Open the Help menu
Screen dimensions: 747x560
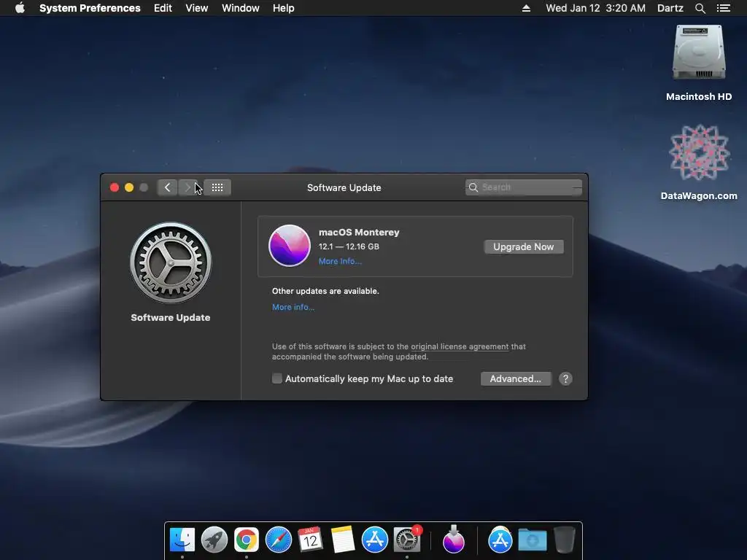[284, 8]
